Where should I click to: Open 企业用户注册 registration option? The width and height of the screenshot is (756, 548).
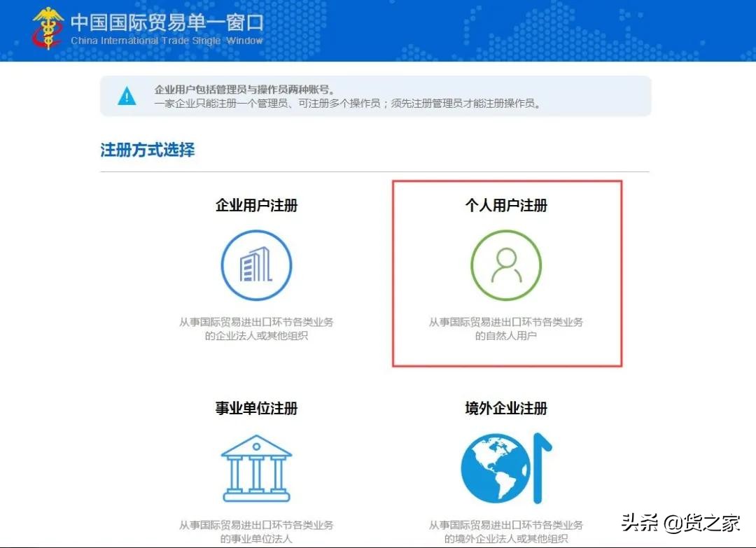coord(256,205)
